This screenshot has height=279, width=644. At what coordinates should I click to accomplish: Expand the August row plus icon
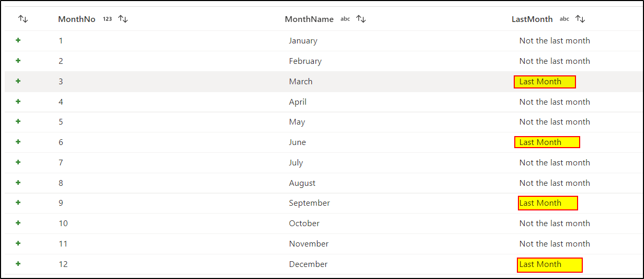[x=18, y=183]
